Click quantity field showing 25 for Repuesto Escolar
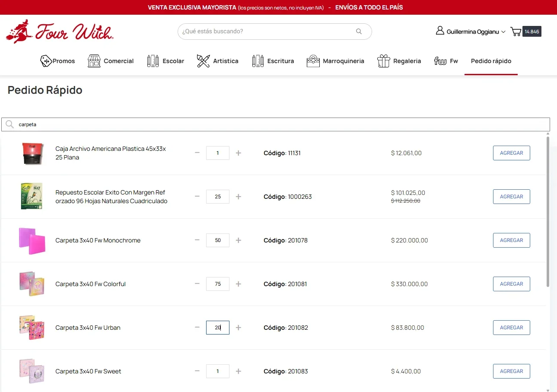Screen dimensions: 557x392 pyautogui.click(x=218, y=197)
